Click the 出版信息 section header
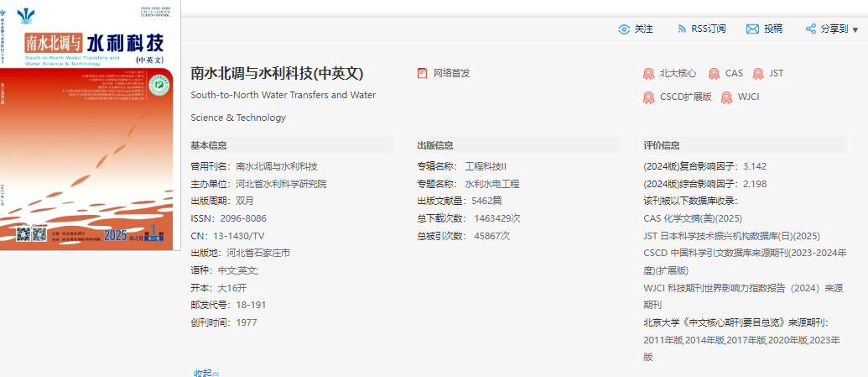 [x=435, y=146]
